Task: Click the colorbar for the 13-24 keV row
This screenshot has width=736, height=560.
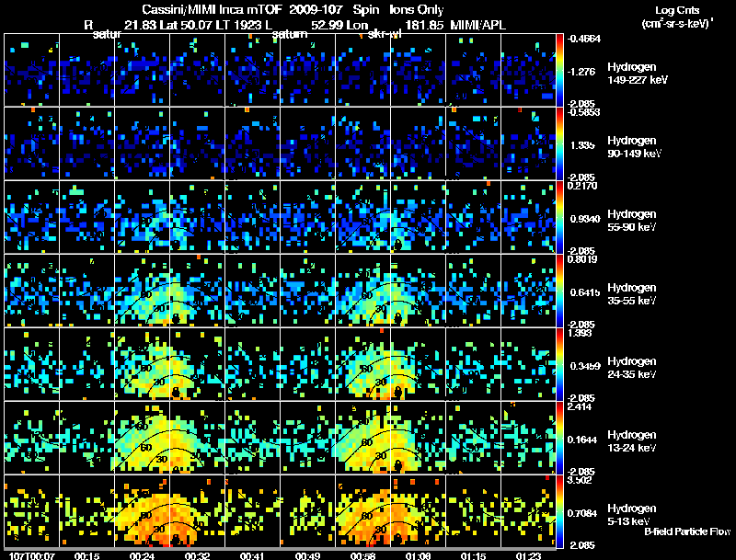Action: (559, 438)
